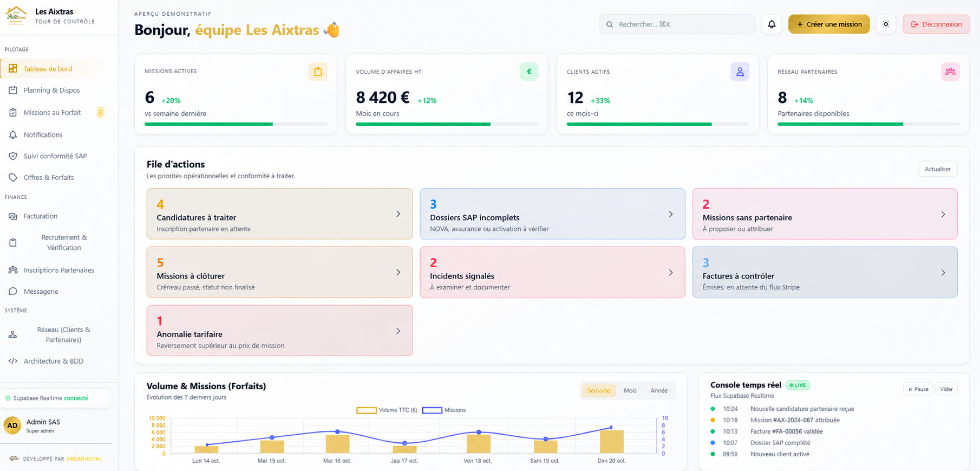Click the Messagerie chat bubble icon
980x471 pixels.
(x=13, y=291)
